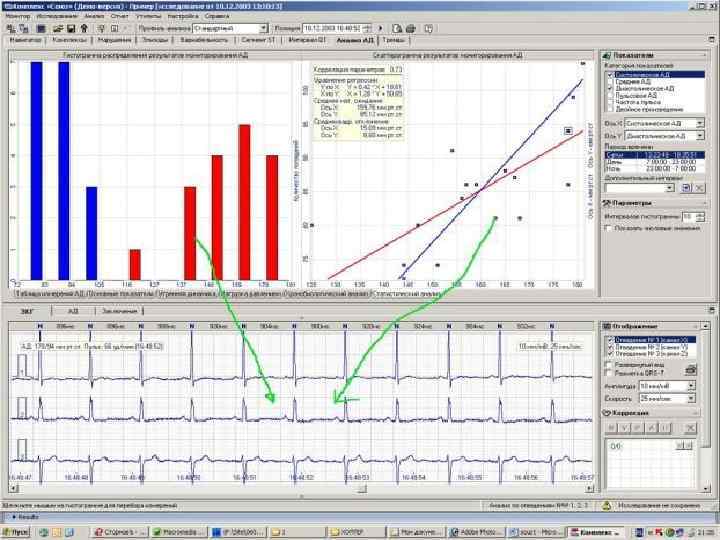720x540 pixels.
Task: Open the Ось X dropdown
Action: point(699,124)
